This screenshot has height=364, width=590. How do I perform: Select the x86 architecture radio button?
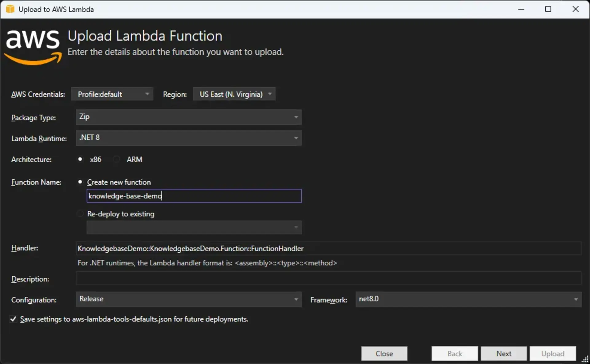(x=80, y=159)
